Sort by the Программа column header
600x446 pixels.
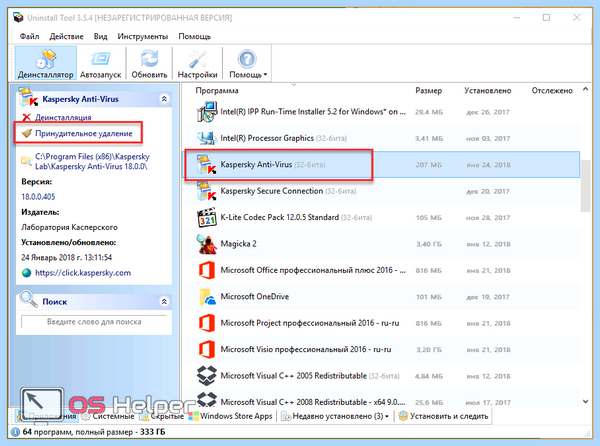click(217, 91)
